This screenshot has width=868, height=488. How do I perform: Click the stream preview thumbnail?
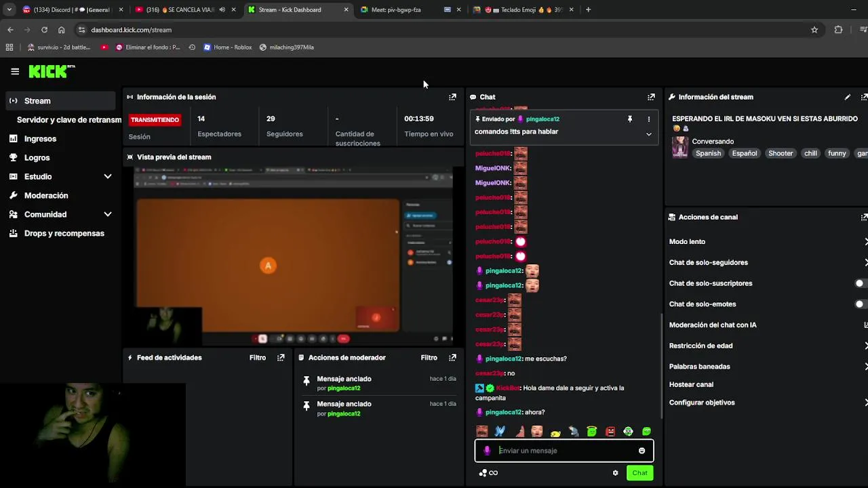(x=294, y=256)
